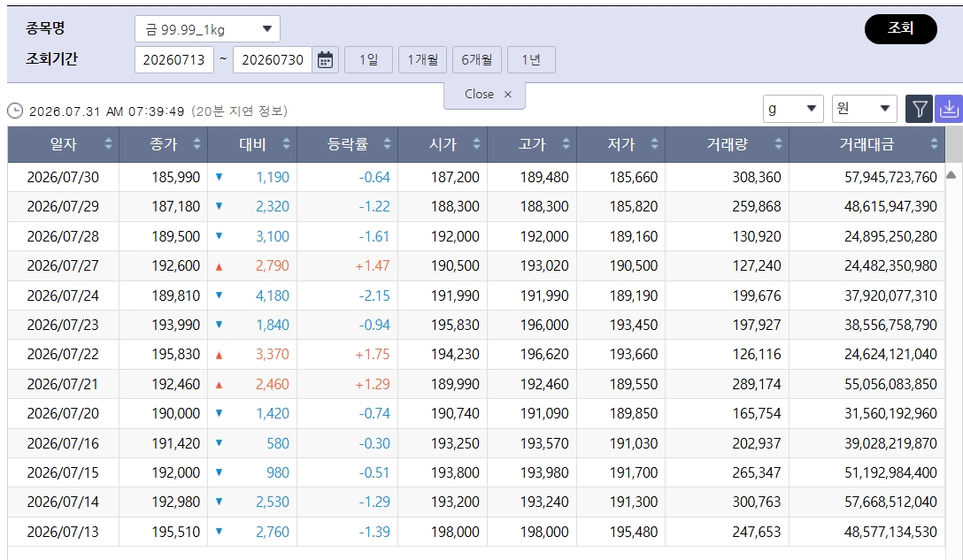The height and width of the screenshot is (560, 963).
Task: Click date cell 2026/07/20
Action: click(x=63, y=413)
